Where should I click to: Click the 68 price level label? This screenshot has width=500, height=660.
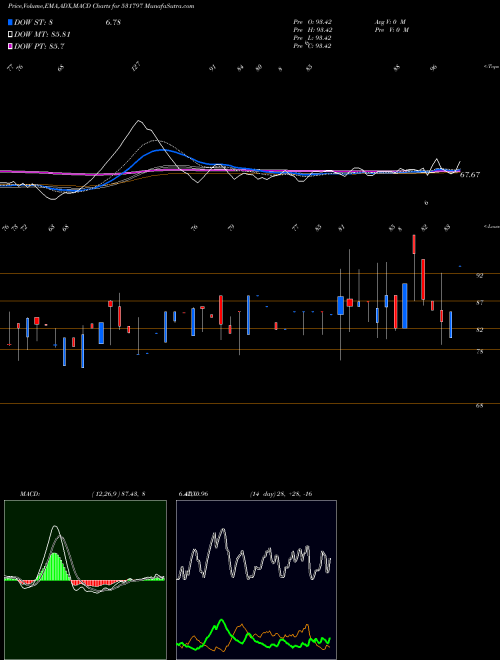coord(479,406)
